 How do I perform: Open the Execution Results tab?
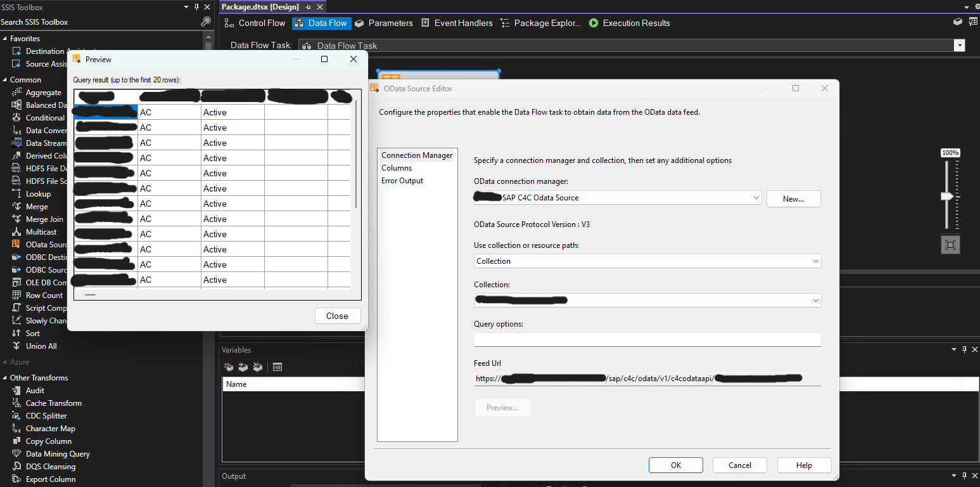pos(629,23)
